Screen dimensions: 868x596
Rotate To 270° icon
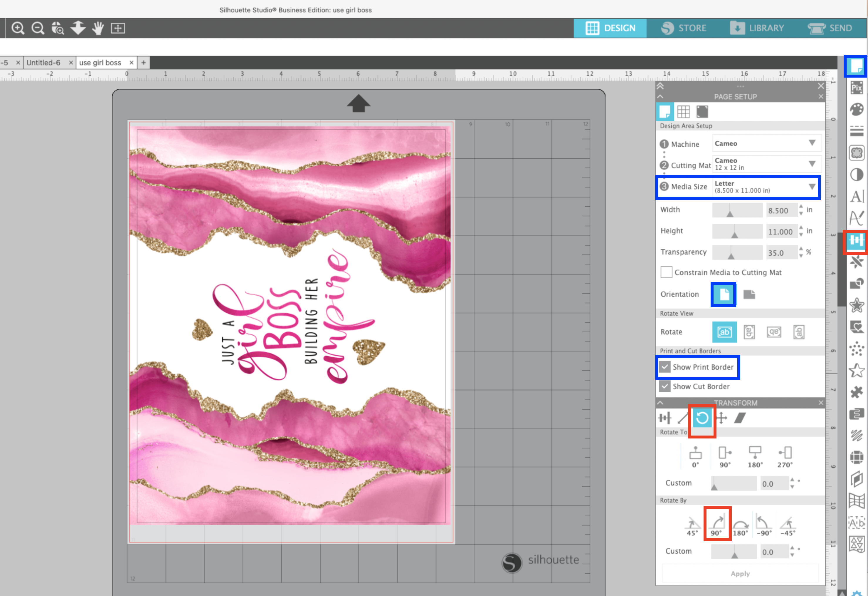pyautogui.click(x=785, y=457)
